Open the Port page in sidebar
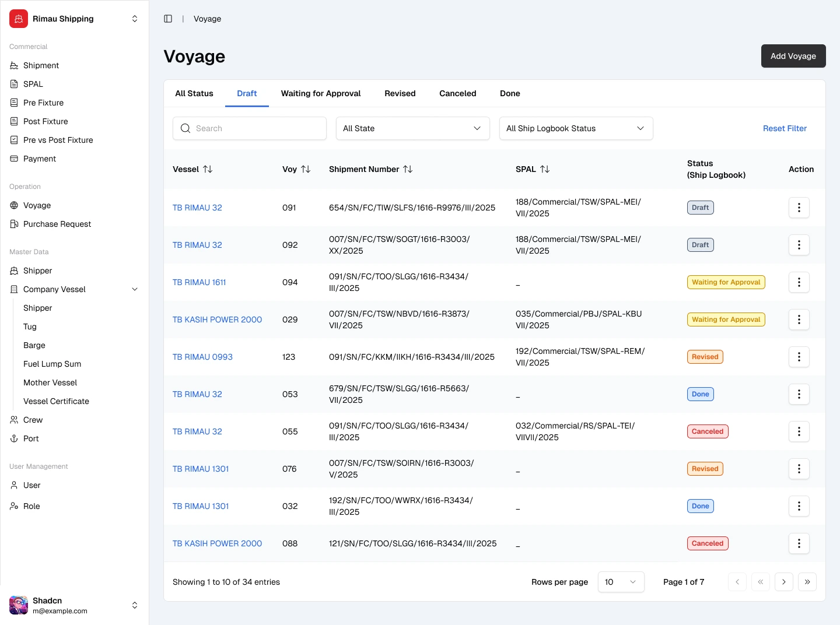The image size is (840, 625). tap(31, 438)
